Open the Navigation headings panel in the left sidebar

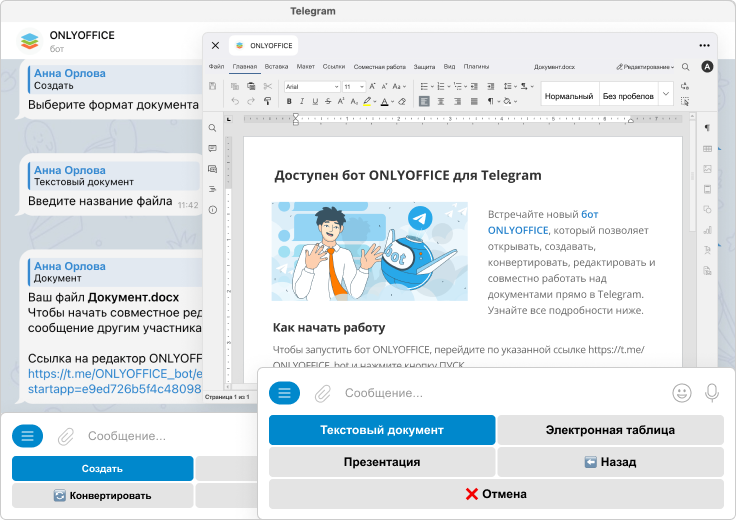click(213, 189)
